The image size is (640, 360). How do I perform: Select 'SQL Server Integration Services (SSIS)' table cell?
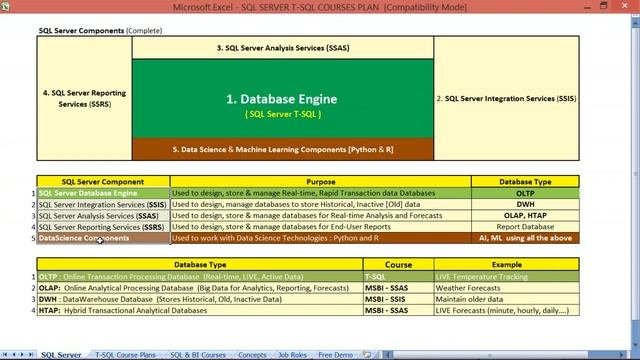[x=103, y=204]
